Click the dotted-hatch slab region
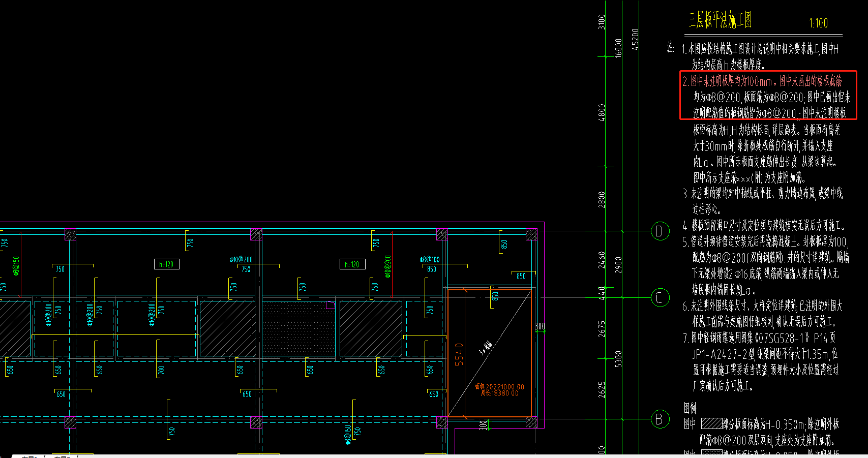 click(299, 328)
